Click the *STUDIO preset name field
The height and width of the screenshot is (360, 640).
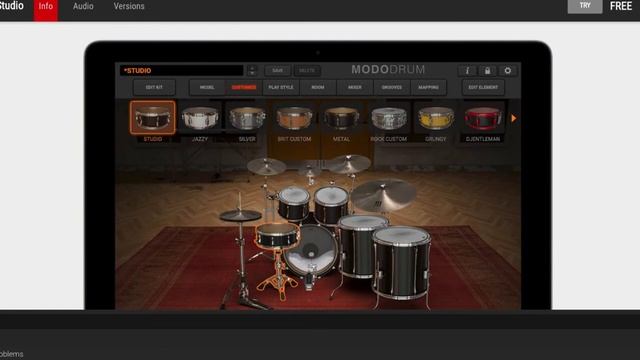[182, 71]
